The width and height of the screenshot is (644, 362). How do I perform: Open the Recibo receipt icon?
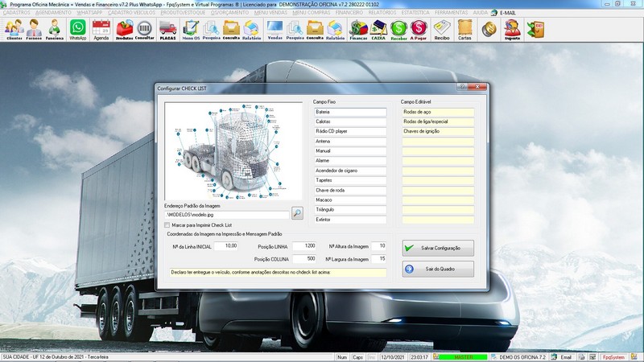[x=442, y=30]
